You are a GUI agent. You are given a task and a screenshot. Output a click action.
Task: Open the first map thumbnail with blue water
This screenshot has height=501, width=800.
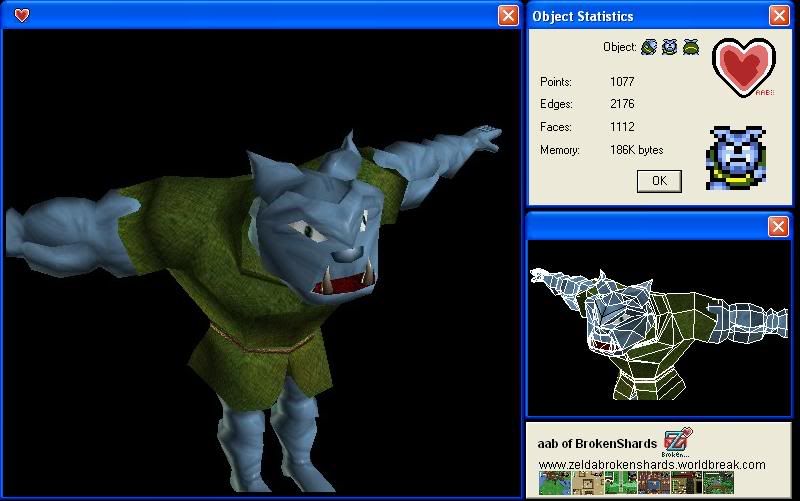[555, 483]
